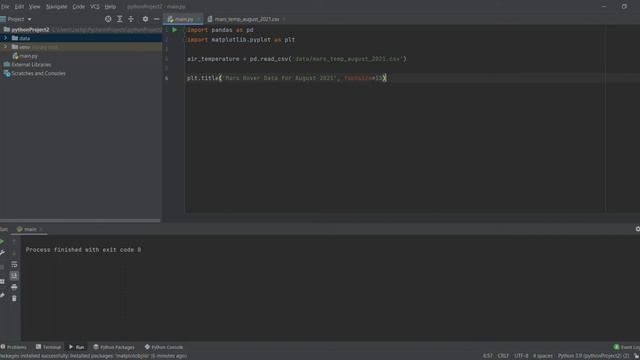The width and height of the screenshot is (640, 360).
Task: Open the Help menu
Action: click(x=110, y=7)
